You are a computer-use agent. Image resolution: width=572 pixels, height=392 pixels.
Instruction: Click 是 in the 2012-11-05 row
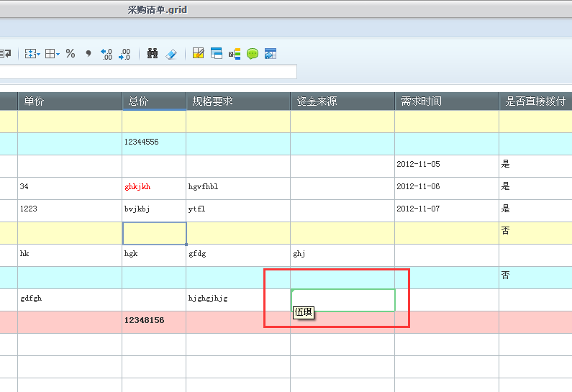[505, 164]
